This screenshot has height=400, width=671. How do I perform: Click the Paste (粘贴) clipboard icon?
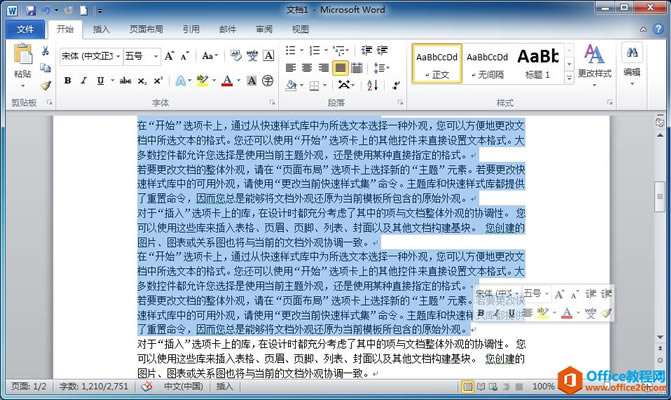pos(23,54)
